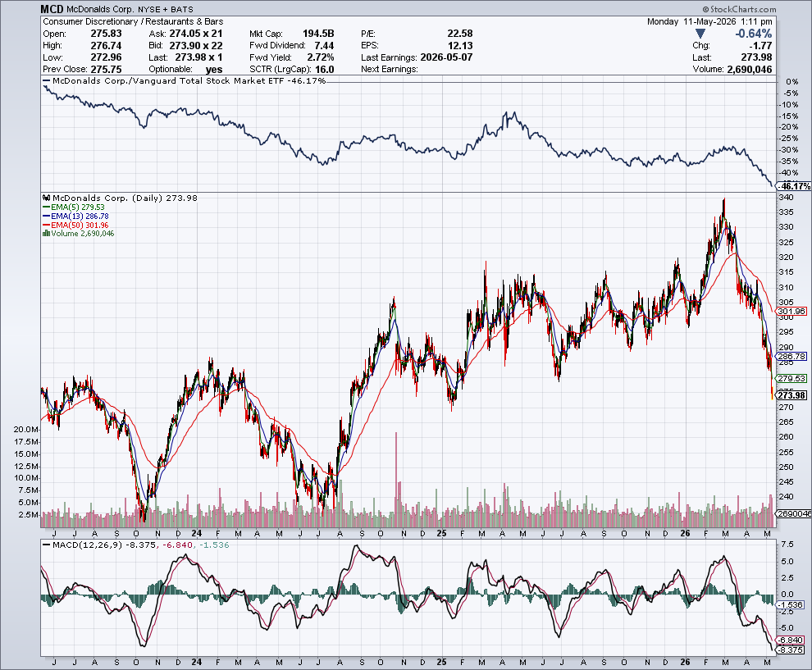Open the StockCharts.com copyright link
Image resolution: width=812 pixels, height=670 pixels.
[740, 9]
